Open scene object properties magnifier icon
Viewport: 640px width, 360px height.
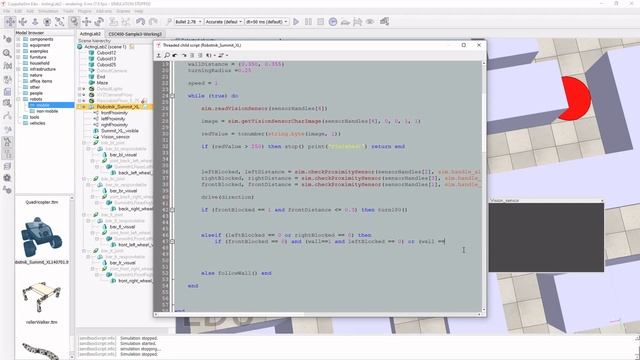7,53
